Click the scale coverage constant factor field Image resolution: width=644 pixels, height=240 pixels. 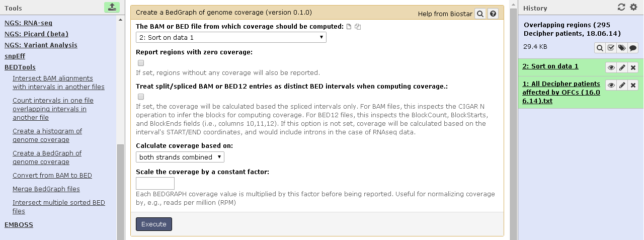[155, 183]
